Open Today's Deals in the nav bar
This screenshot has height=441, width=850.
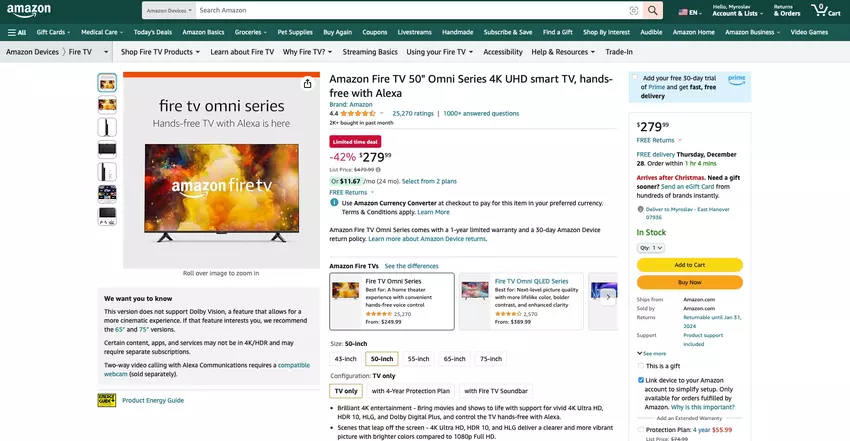click(x=153, y=32)
